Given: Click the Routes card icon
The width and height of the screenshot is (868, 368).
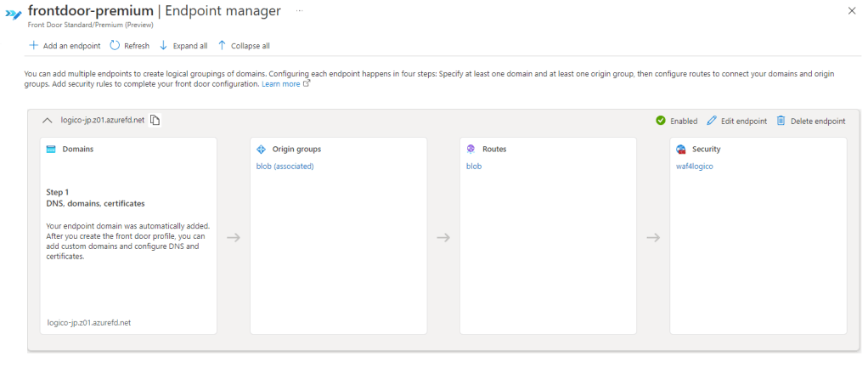Looking at the screenshot, I should [471, 149].
